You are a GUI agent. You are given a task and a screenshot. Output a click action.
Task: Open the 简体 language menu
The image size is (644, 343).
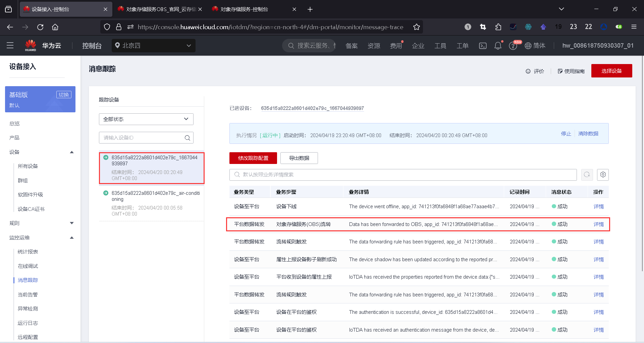(x=535, y=46)
